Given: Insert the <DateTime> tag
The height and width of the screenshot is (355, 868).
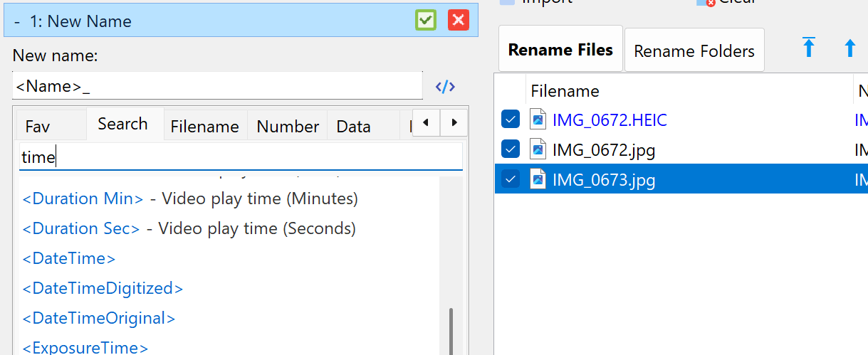Looking at the screenshot, I should coord(69,258).
